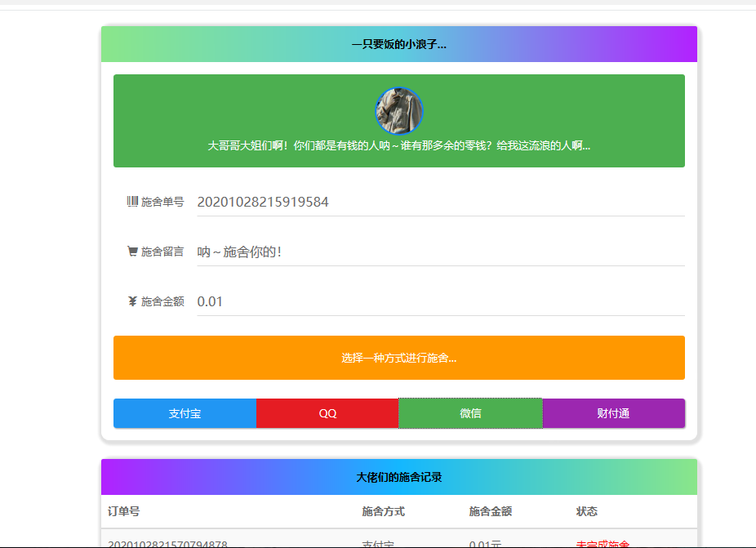Click the barcode icon beside 施舍单号

tap(132, 201)
